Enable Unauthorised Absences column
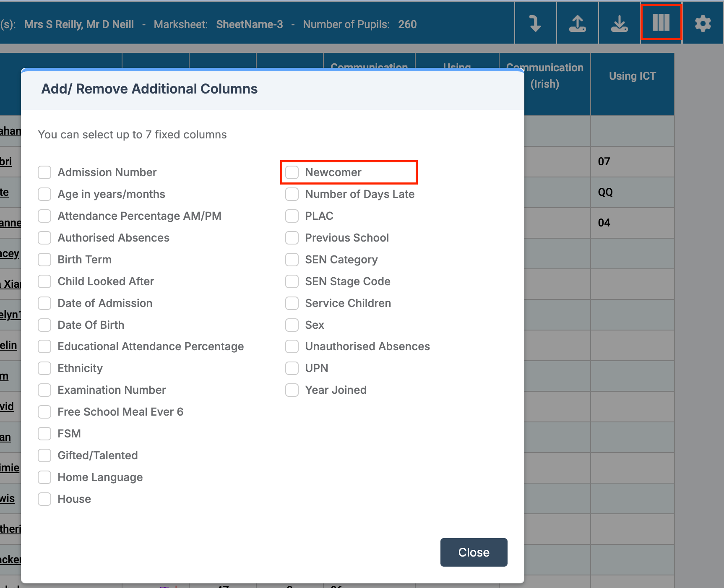The height and width of the screenshot is (588, 724). pos(292,346)
